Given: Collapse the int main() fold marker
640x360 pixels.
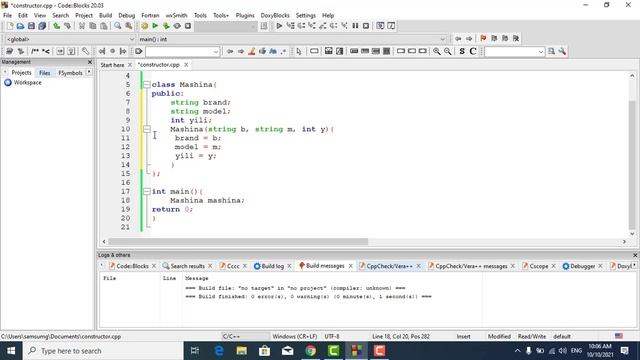Looking at the screenshot, I should [147, 191].
